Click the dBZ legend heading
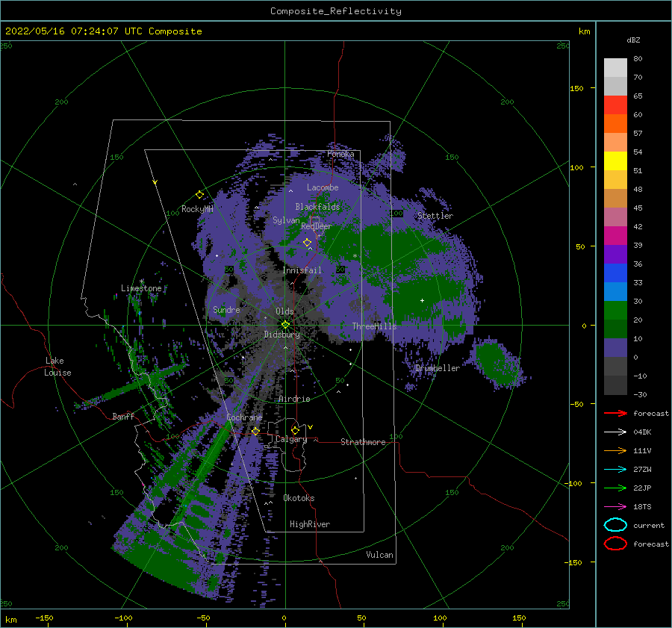672x628 pixels. (x=633, y=40)
